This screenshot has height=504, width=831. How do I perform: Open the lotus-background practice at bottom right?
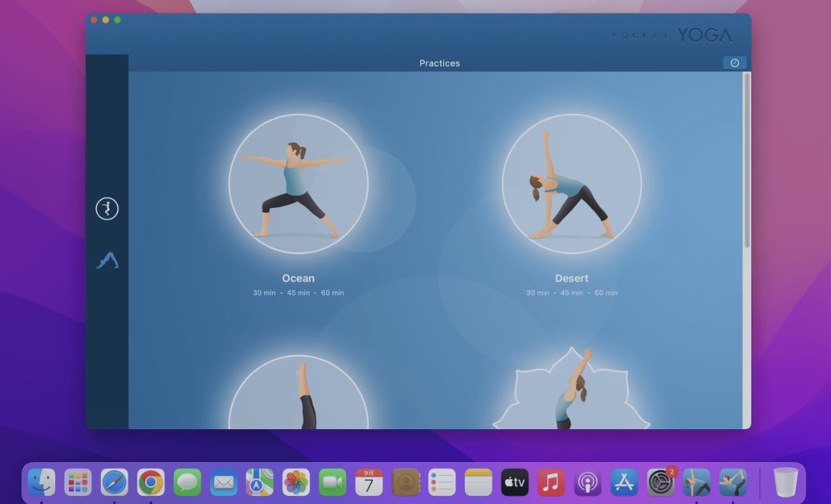pyautogui.click(x=572, y=388)
